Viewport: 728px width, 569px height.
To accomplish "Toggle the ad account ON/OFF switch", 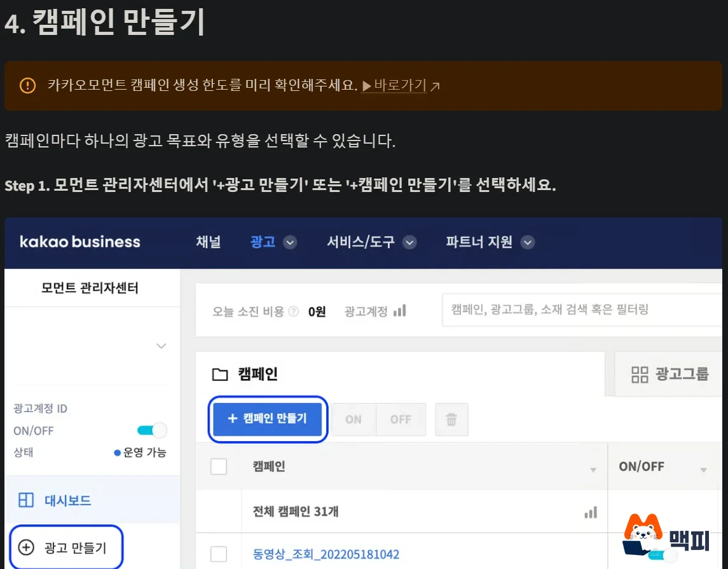I will click(x=152, y=430).
